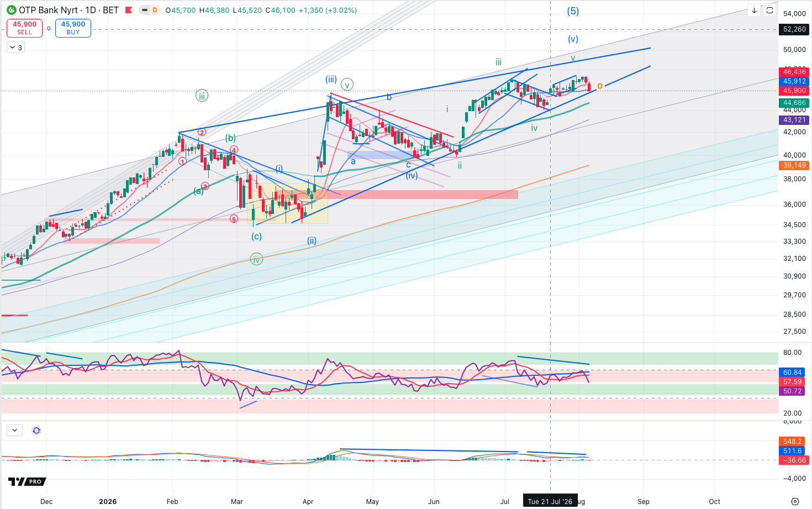Expand the lower indicator pane legend chevron

point(14,430)
